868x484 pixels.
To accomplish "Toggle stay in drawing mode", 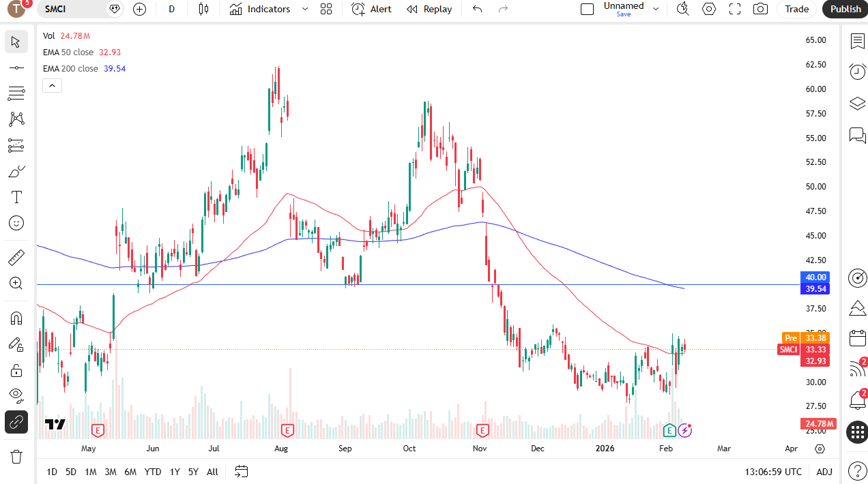I will pyautogui.click(x=16, y=344).
